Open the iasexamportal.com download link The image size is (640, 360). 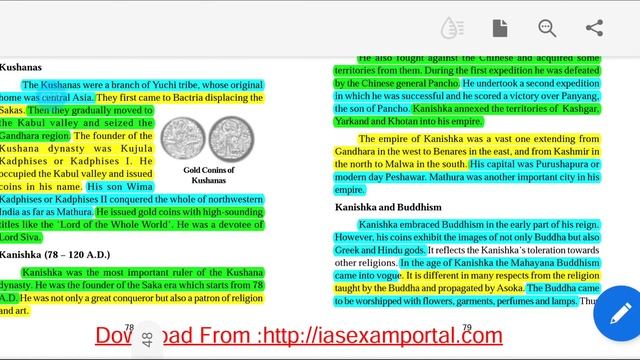coord(299,336)
